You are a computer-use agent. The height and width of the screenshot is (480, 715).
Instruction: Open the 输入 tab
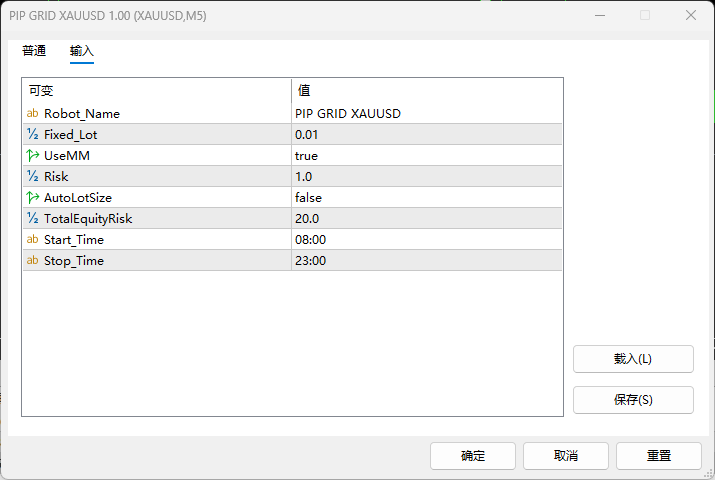point(82,51)
